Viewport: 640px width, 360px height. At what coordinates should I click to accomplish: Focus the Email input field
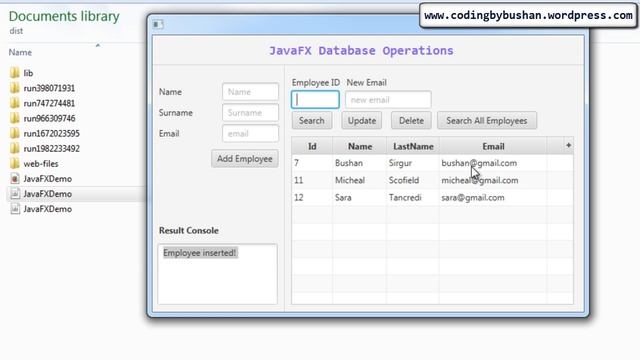tap(251, 133)
